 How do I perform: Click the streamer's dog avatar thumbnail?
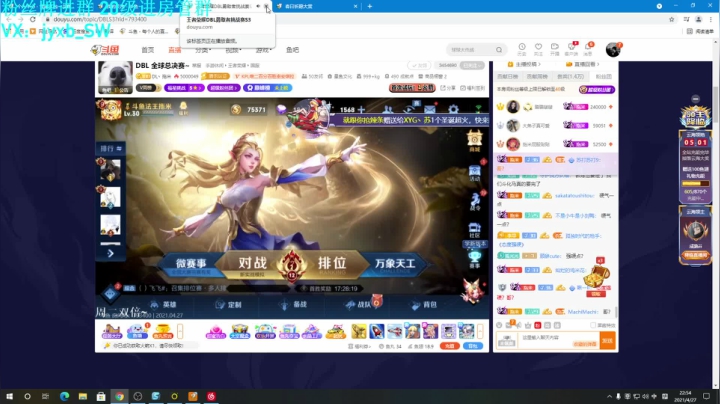click(115, 77)
